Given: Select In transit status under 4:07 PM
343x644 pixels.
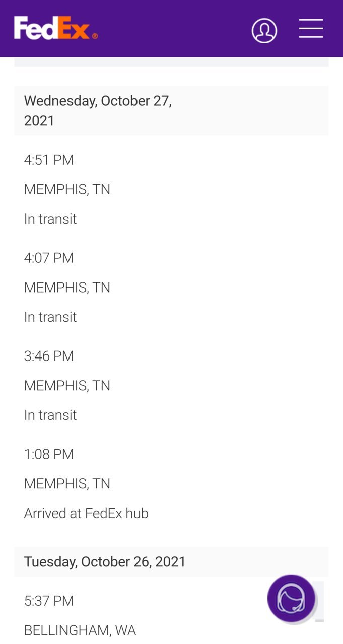Looking at the screenshot, I should (x=50, y=317).
